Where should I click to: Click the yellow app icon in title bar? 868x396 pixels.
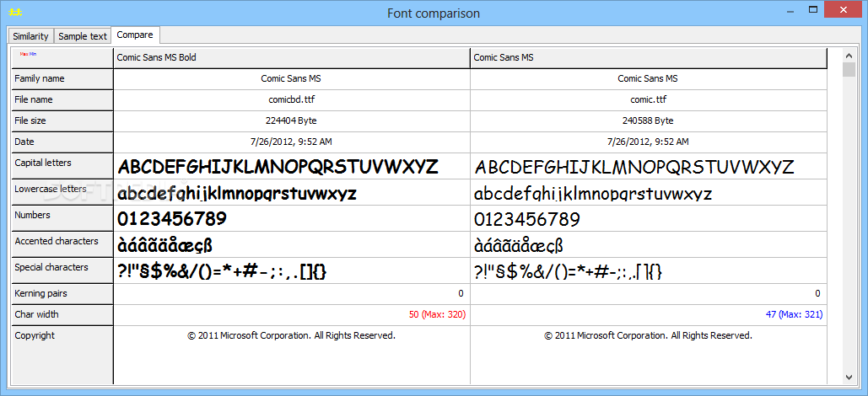(x=15, y=13)
